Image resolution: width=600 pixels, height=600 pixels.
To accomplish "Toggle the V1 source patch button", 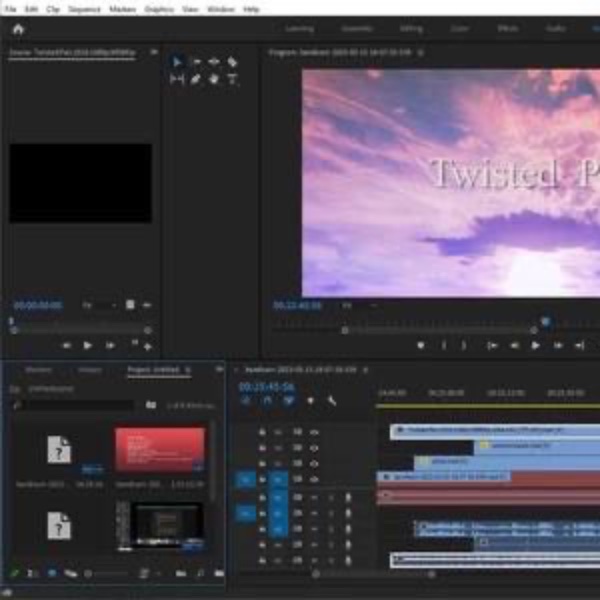I will 245,479.
